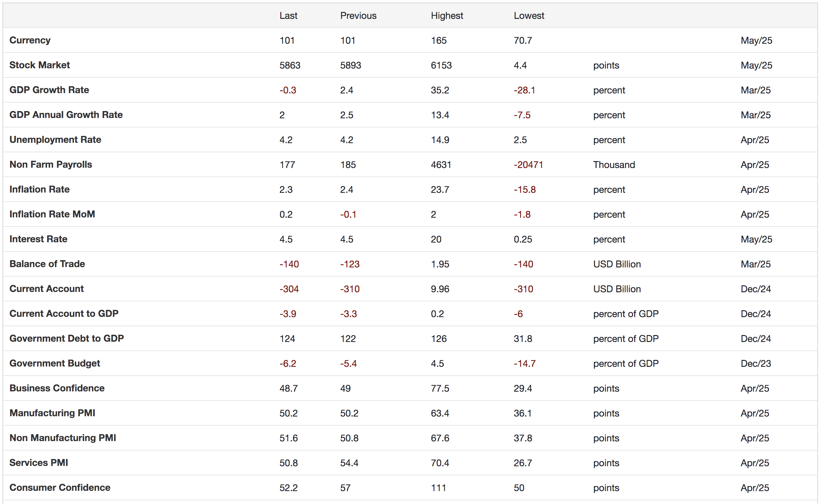Select the Consumer Confidence link
The height and width of the screenshot is (504, 823).
[60, 488]
